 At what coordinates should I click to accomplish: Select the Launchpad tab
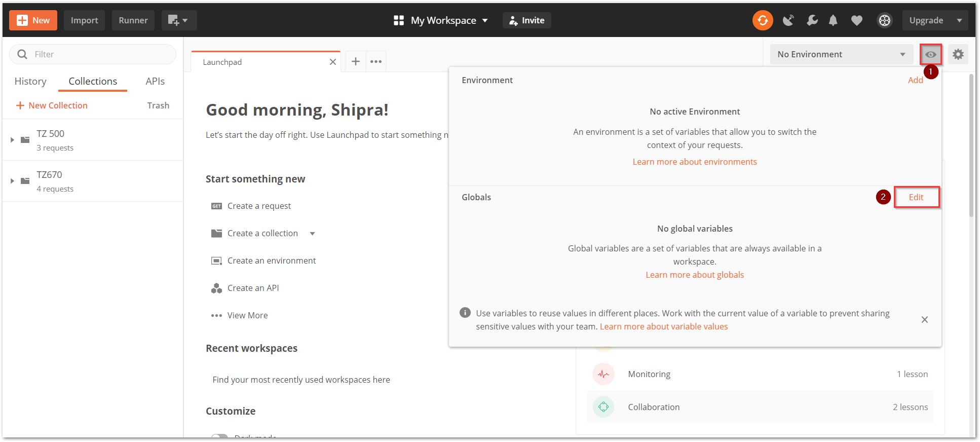tap(266, 62)
